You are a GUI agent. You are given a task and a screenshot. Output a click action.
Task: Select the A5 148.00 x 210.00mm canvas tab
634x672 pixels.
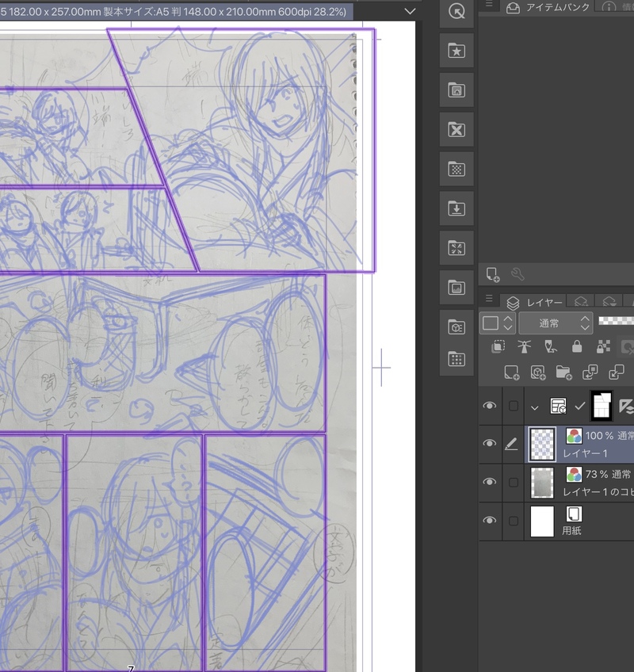pos(176,11)
